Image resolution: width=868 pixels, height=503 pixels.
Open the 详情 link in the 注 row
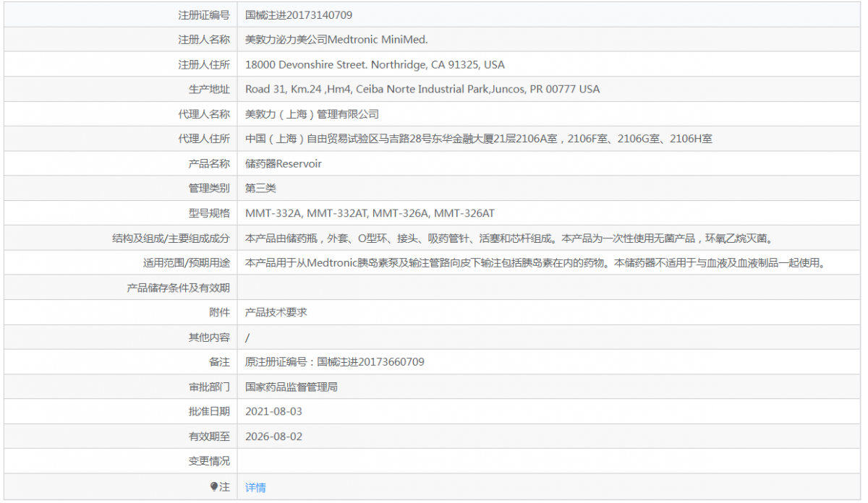255,487
